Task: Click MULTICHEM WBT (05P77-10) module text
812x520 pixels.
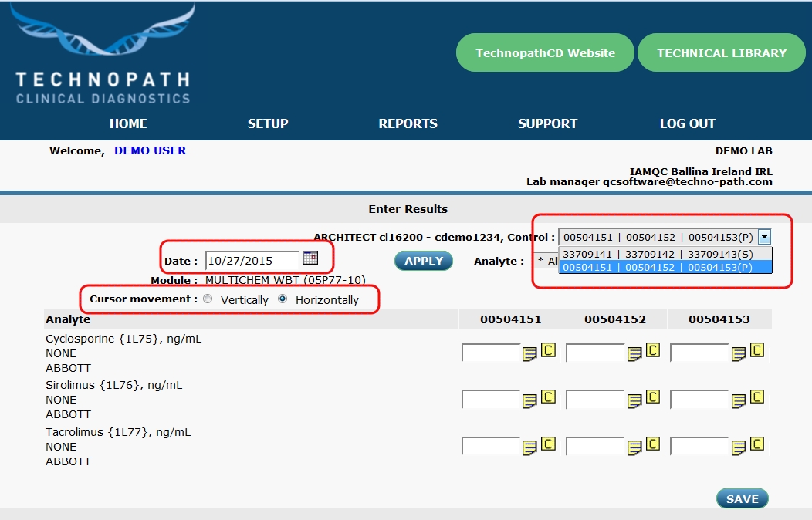Action: (286, 280)
